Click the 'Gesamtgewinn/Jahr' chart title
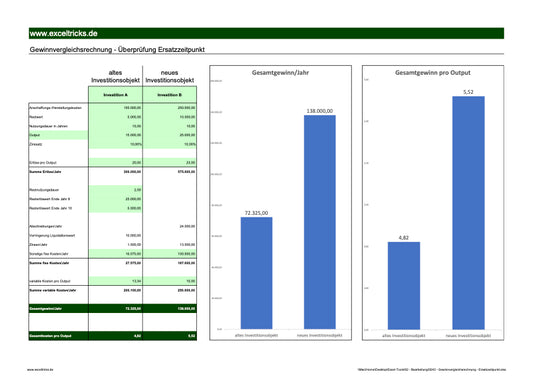533x377 pixels. click(280, 72)
